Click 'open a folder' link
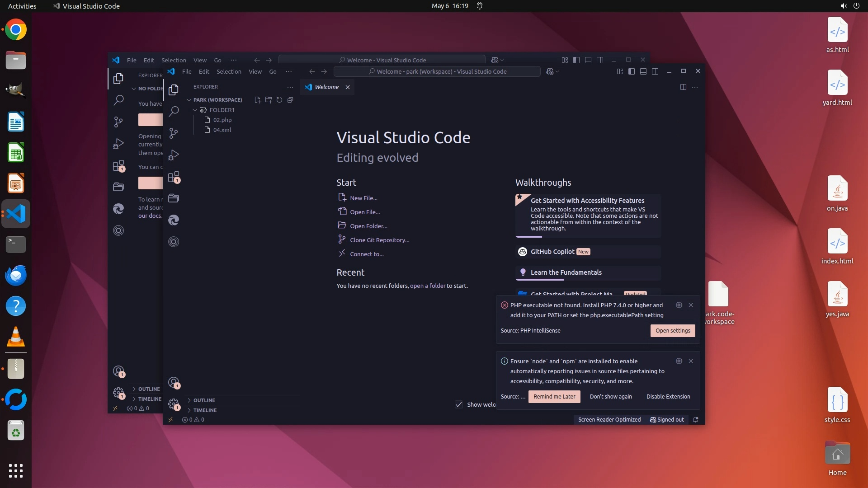The height and width of the screenshot is (488, 868). coord(428,286)
